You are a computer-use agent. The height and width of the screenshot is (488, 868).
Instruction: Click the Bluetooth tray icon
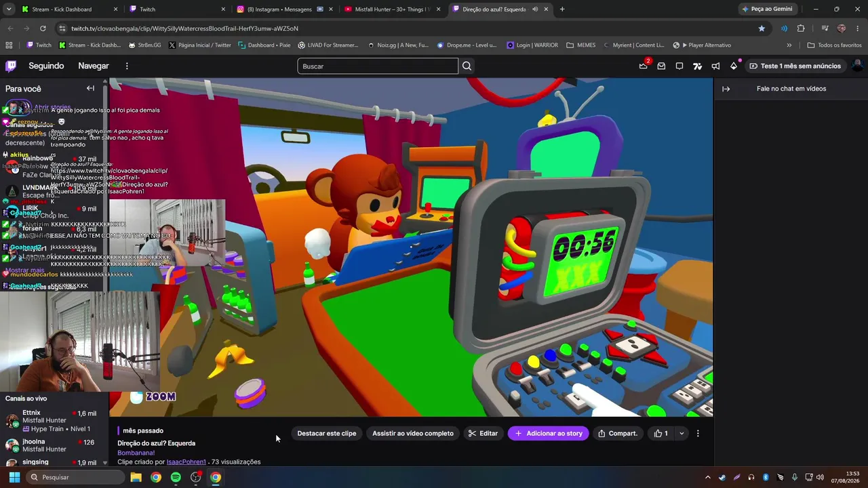pyautogui.click(x=766, y=477)
